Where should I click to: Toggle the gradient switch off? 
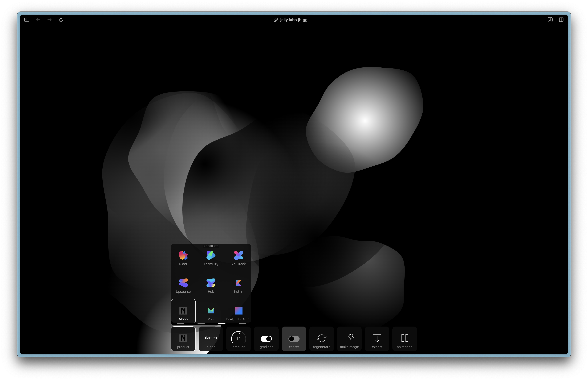point(266,339)
